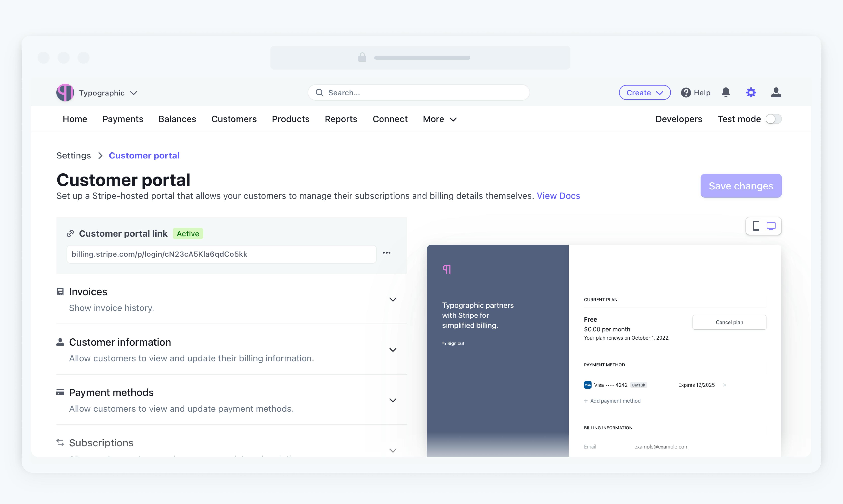Switch preview to mobile device view
Image resolution: width=843 pixels, height=504 pixels.
[756, 226]
